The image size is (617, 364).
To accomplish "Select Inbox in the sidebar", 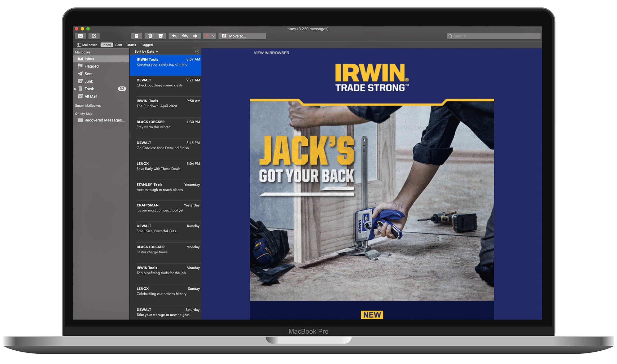I will point(101,59).
